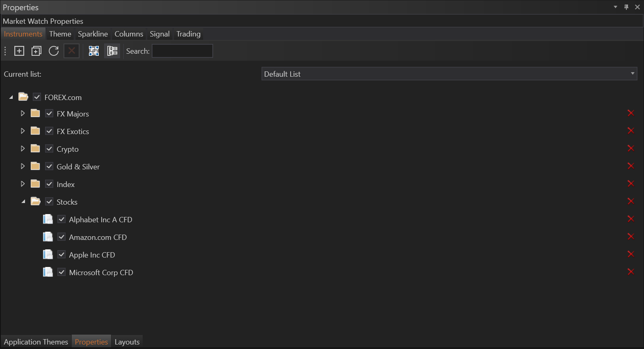644x349 pixels.
Task: Delete Apple Inc CFD using red X
Action: [630, 254]
